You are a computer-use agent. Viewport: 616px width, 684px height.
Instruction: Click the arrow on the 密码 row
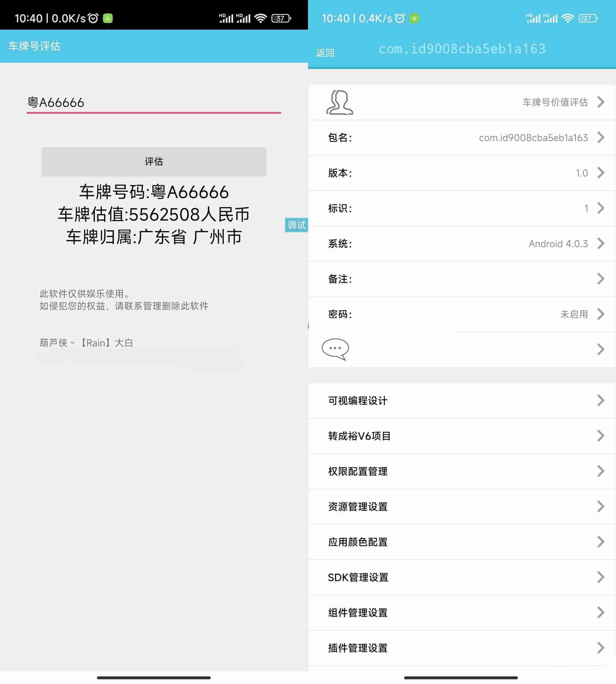tap(600, 314)
